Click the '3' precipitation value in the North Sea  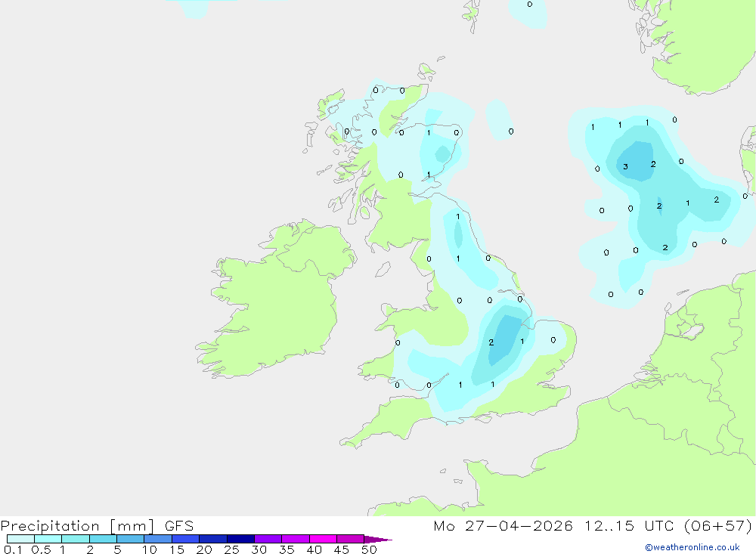[625, 167]
